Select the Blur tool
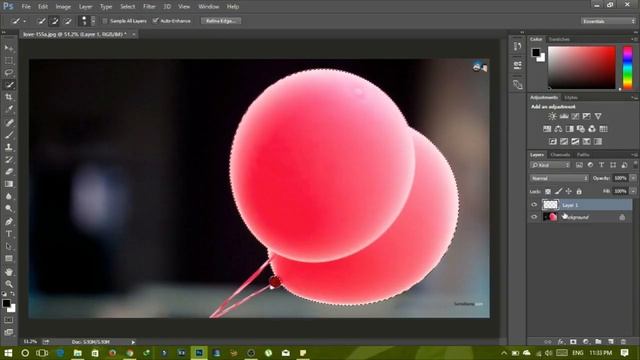Image resolution: width=640 pixels, height=360 pixels. (9, 196)
